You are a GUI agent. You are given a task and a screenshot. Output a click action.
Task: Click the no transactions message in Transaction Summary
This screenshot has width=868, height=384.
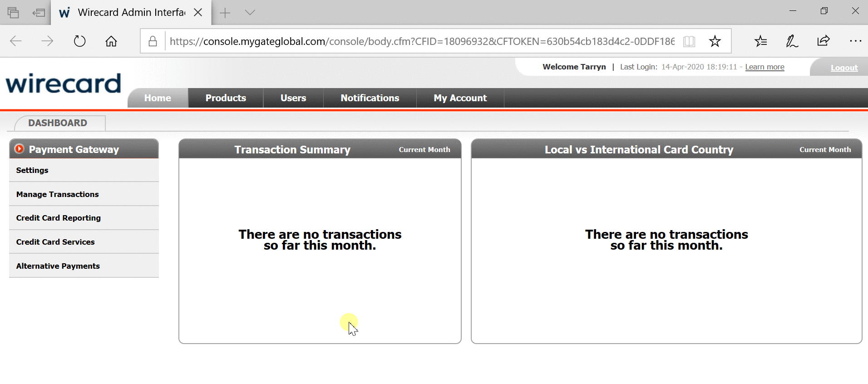pyautogui.click(x=320, y=240)
